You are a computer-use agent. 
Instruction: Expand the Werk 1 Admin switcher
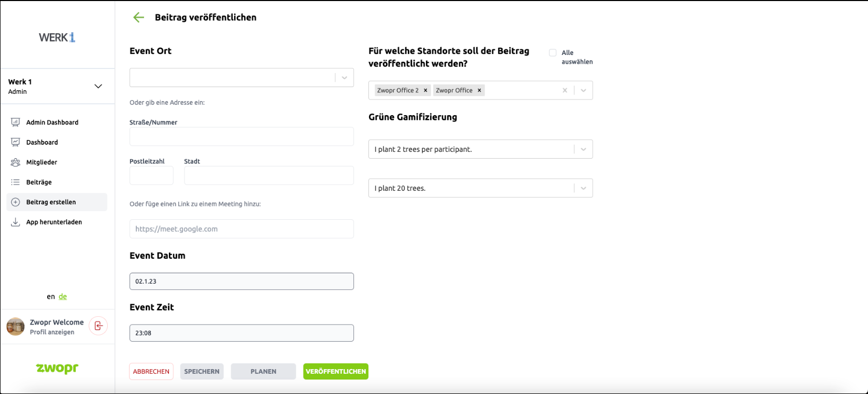[x=98, y=86]
